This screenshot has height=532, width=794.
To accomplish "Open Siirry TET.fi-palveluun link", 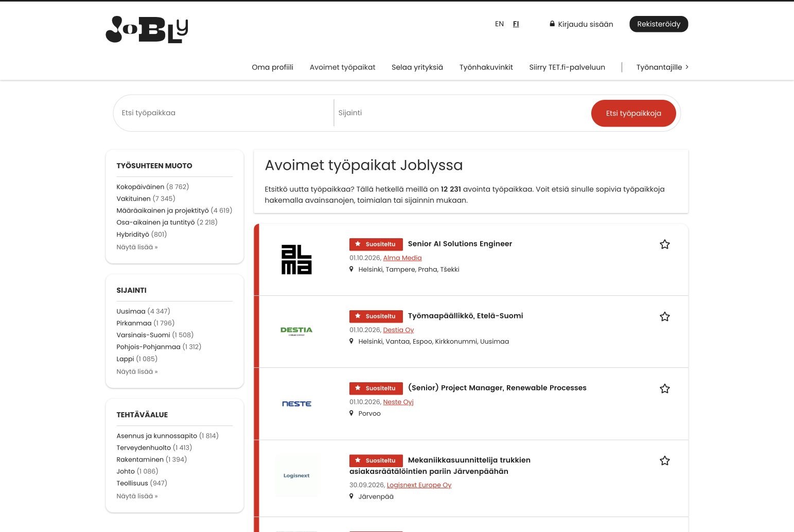I will click(567, 67).
